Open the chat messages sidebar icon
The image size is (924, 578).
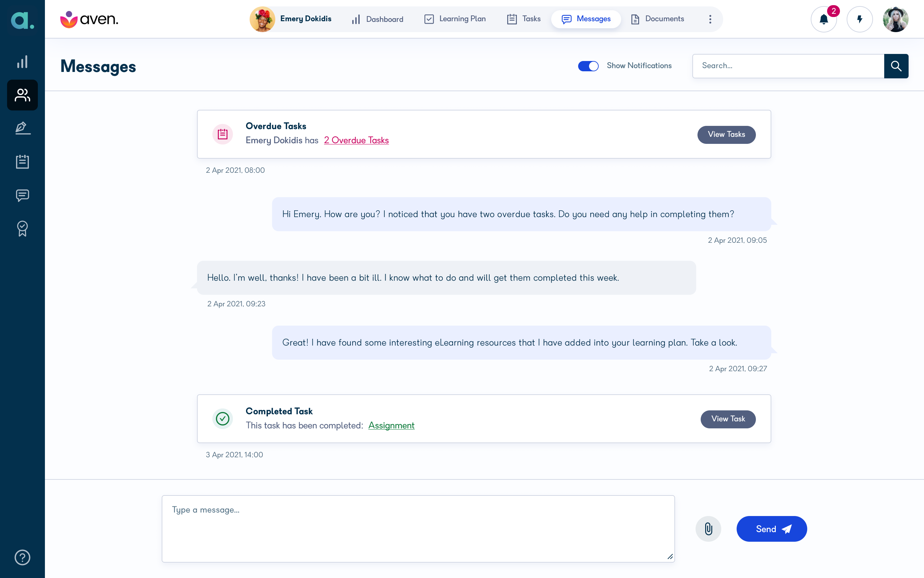[x=22, y=195]
